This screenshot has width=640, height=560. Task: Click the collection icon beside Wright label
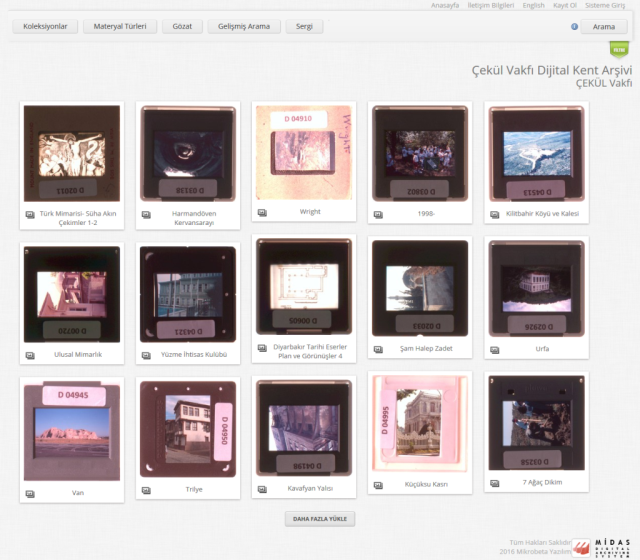(263, 213)
